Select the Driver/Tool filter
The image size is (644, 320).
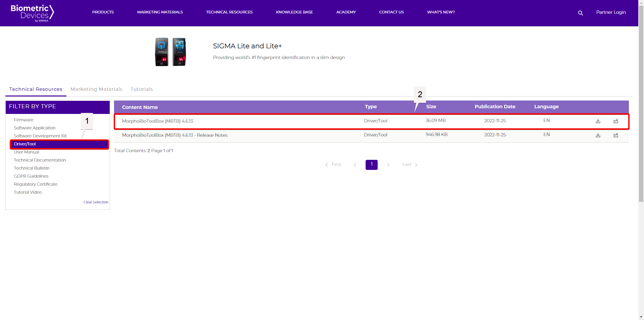tap(59, 144)
